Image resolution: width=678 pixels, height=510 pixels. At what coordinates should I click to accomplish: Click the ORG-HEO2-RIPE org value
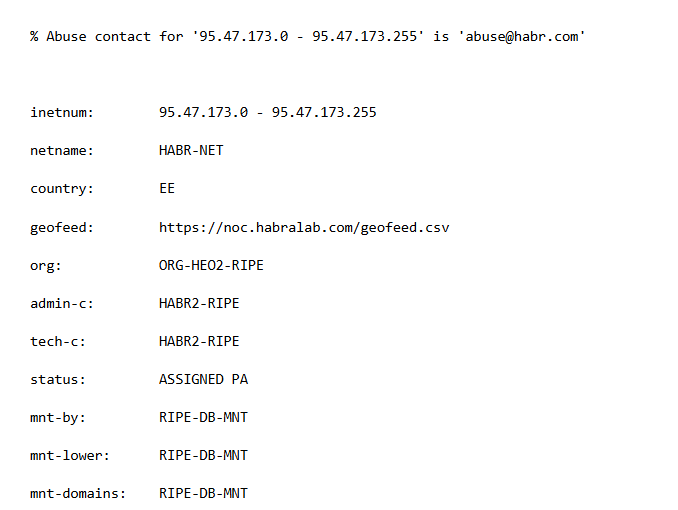[211, 265]
